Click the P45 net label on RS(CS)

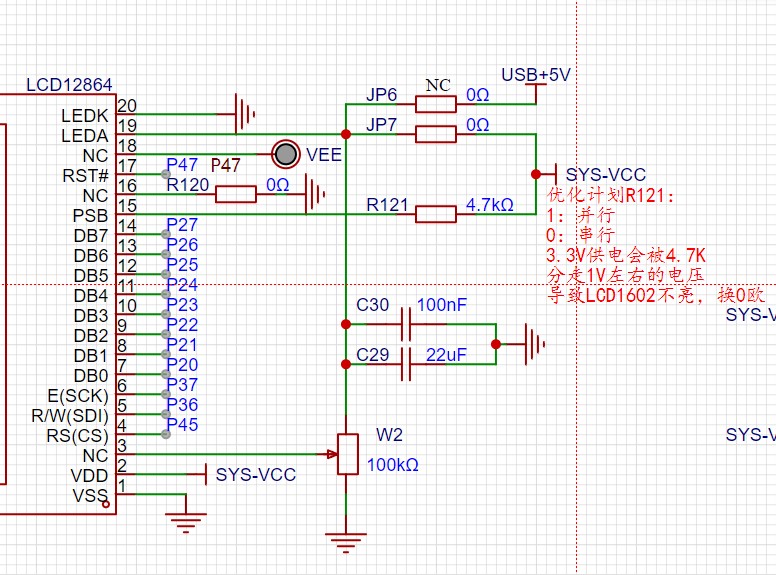[182, 425]
